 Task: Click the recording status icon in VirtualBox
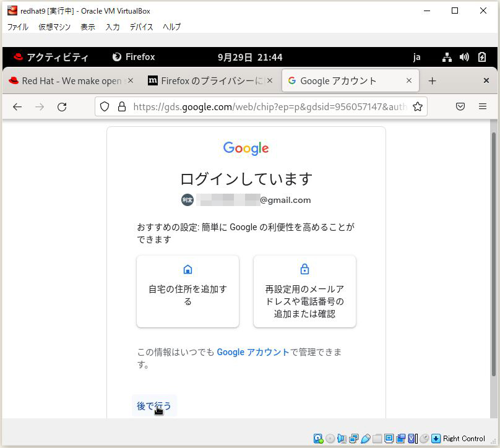(x=401, y=439)
